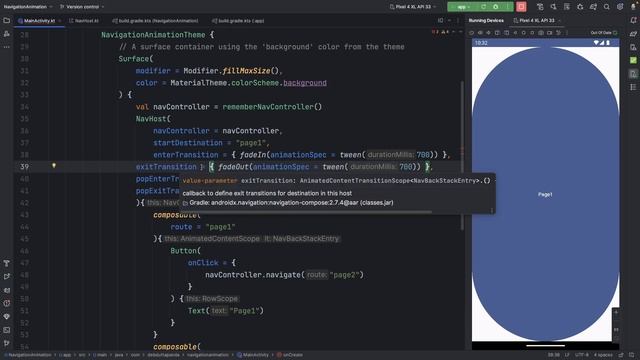Click fadeIn call on line 38
The height and width of the screenshot is (360, 640).
coord(253,155)
